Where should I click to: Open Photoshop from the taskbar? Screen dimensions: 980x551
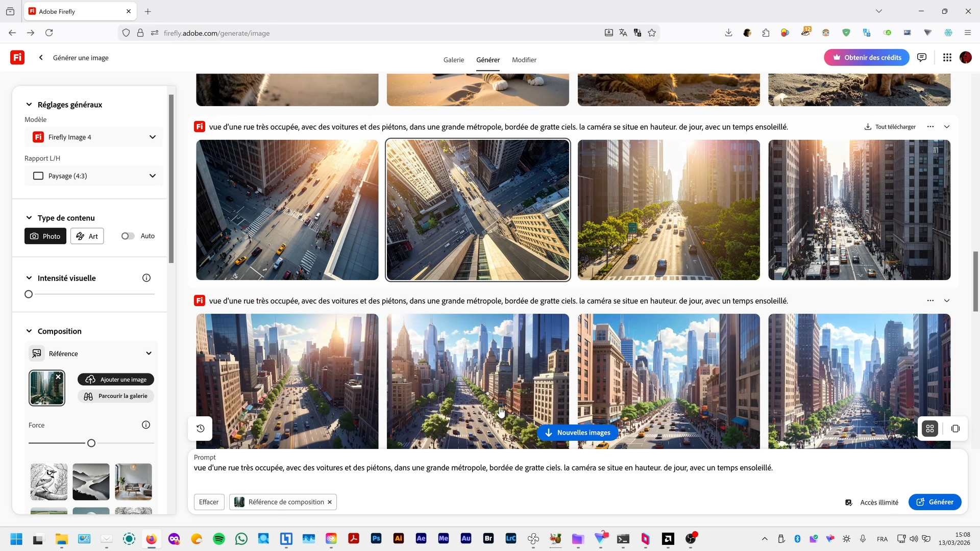pyautogui.click(x=376, y=538)
